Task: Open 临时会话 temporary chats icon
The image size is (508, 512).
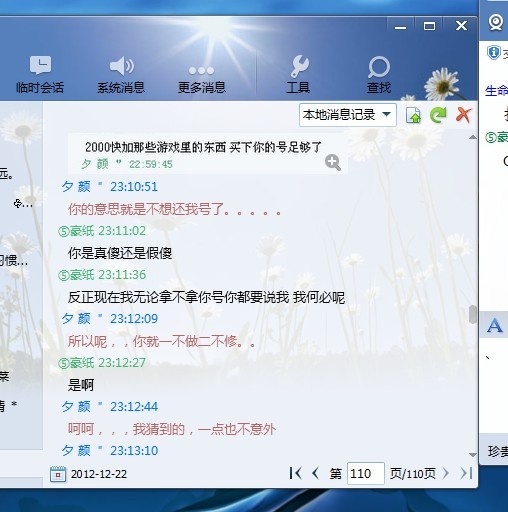Action: pos(40,74)
